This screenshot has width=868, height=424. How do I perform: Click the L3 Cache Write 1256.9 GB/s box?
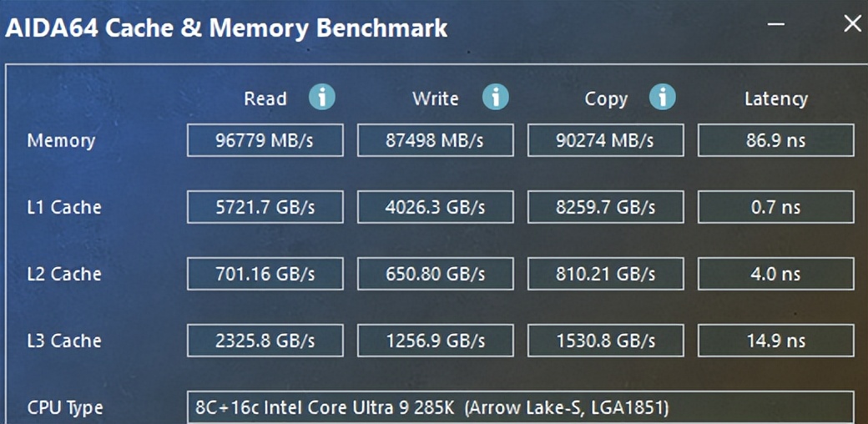435,341
